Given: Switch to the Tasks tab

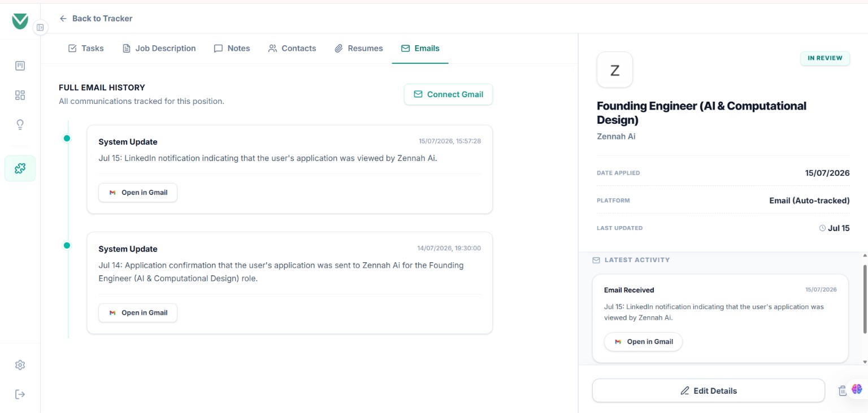Looking at the screenshot, I should tap(86, 48).
